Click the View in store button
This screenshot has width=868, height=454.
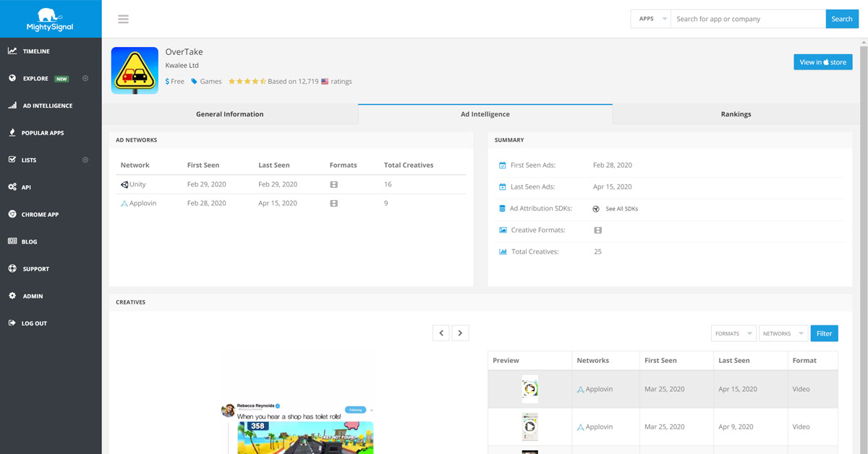click(823, 62)
